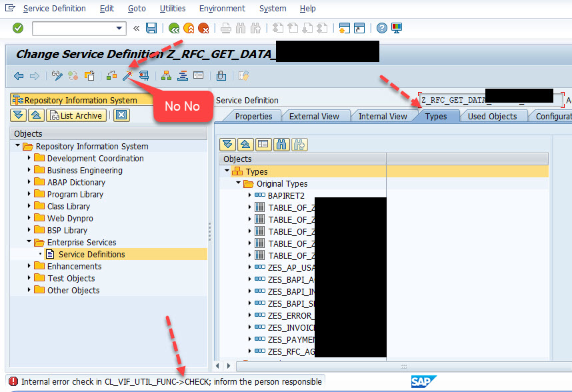Click the Display Object List hierarchy icon
Image resolution: width=572 pixels, height=392 pixels.
167,76
